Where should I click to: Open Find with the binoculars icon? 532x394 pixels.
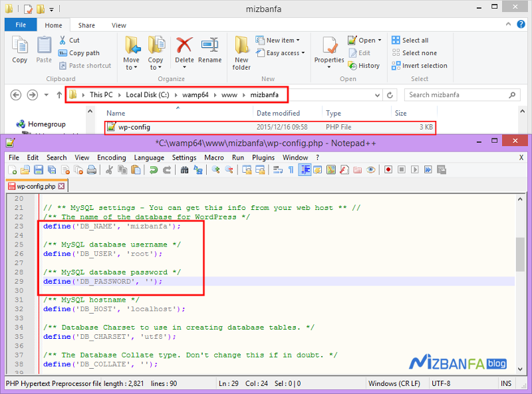click(184, 169)
